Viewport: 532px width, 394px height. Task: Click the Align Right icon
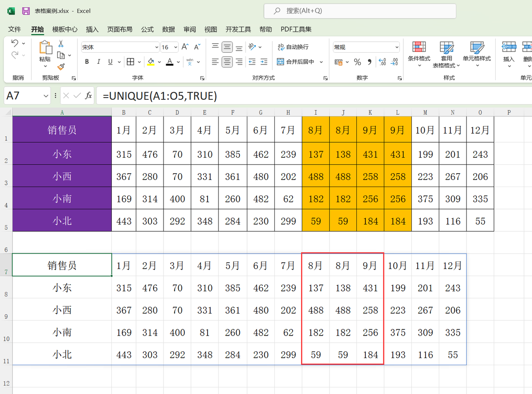239,62
